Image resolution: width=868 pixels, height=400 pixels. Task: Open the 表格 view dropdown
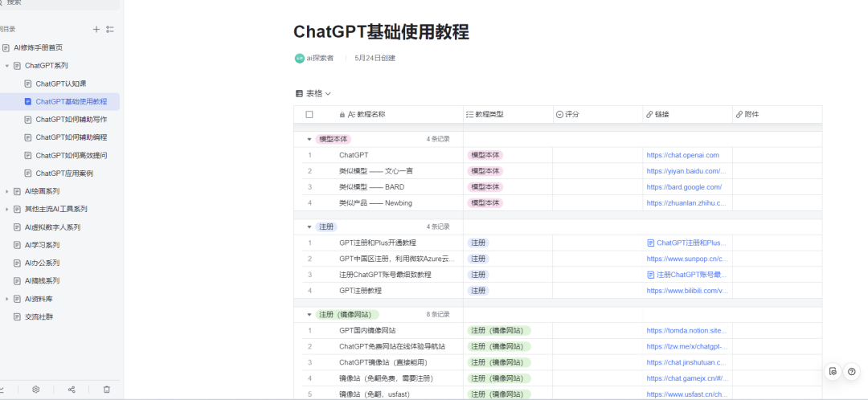click(x=328, y=94)
